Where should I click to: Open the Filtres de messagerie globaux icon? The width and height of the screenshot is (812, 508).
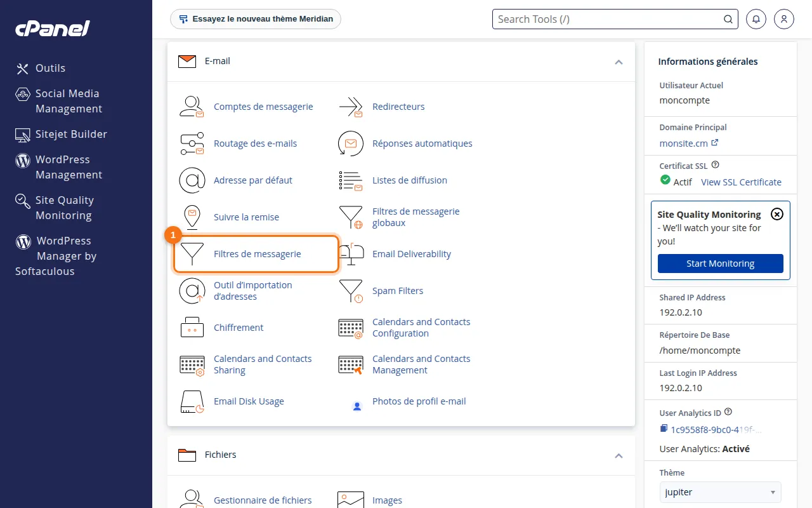(351, 217)
